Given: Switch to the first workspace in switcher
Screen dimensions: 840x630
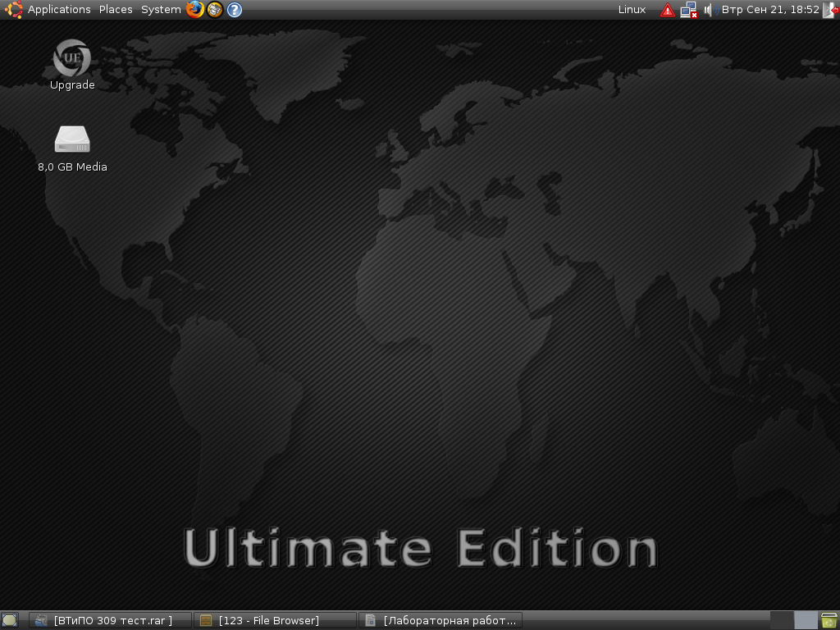Looking at the screenshot, I should (782, 620).
